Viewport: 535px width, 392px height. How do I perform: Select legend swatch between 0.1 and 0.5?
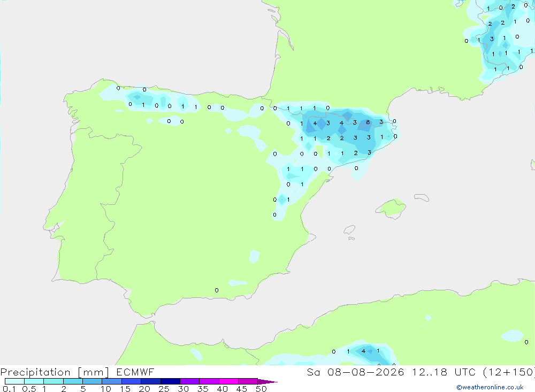[x=14, y=381]
